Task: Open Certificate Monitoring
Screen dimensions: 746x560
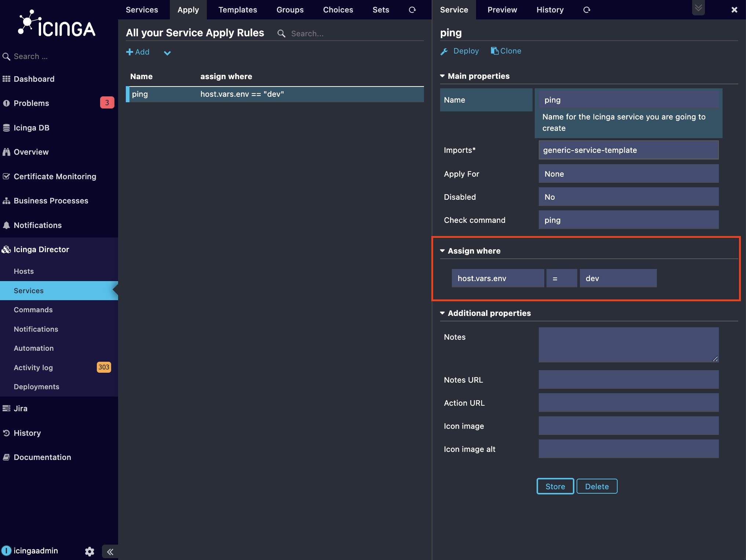Action: click(55, 177)
